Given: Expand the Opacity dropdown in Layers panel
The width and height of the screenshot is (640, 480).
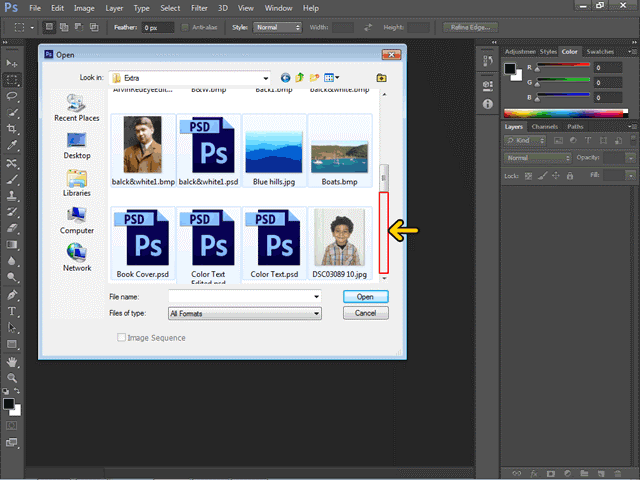Looking at the screenshot, I should point(631,158).
